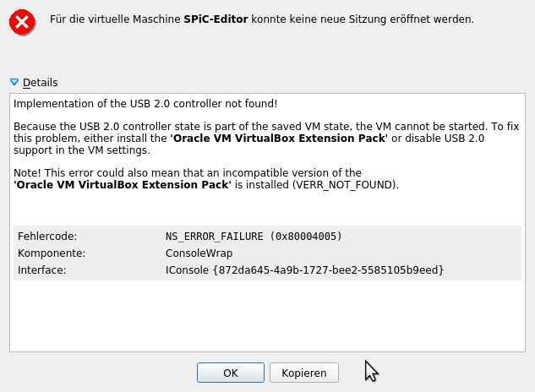535x392 pixels.
Task: Click the USB 2.0 controller not found line
Action: coord(145,104)
